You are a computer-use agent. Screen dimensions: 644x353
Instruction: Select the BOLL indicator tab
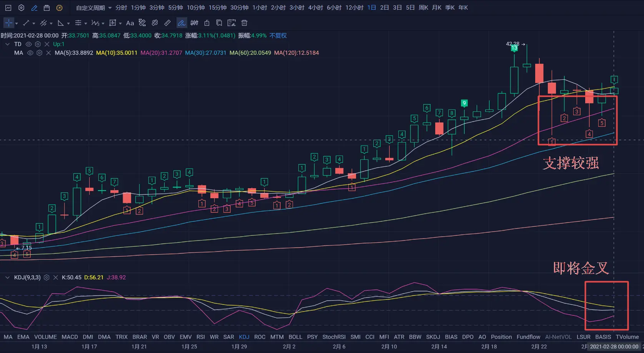pyautogui.click(x=295, y=337)
